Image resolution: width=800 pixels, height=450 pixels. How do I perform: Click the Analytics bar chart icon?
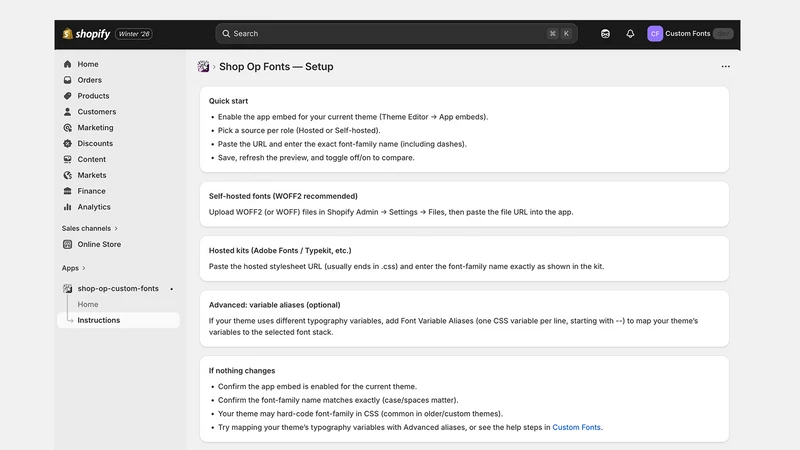coord(67,207)
